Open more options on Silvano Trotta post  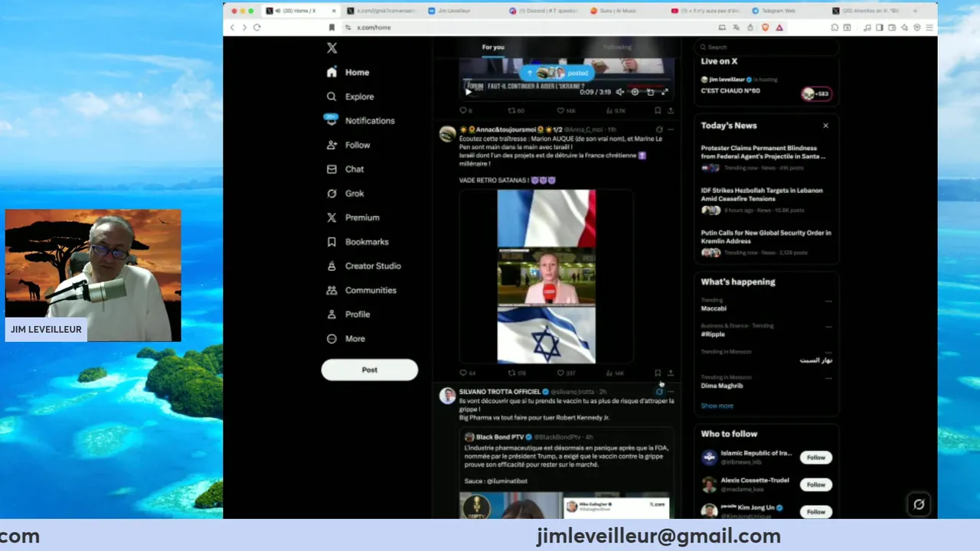(671, 392)
